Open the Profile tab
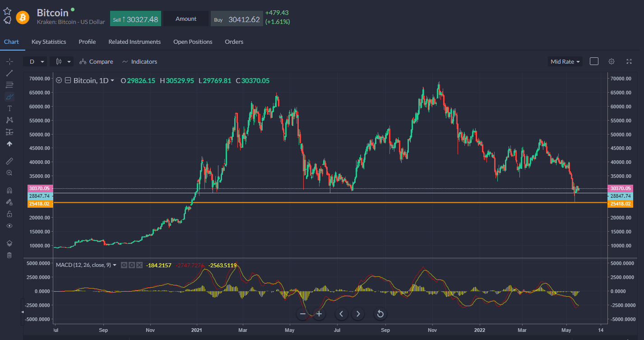644x340 pixels. [x=87, y=42]
